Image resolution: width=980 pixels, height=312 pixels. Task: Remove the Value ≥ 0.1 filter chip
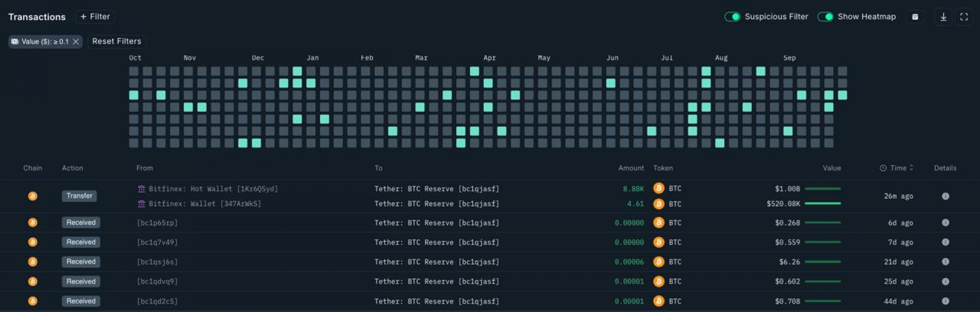point(76,42)
